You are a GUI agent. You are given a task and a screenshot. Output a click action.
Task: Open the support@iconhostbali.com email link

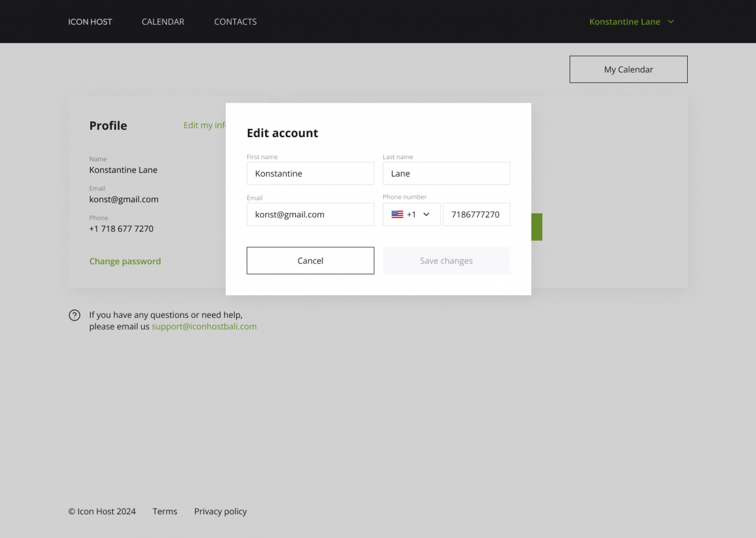point(204,326)
